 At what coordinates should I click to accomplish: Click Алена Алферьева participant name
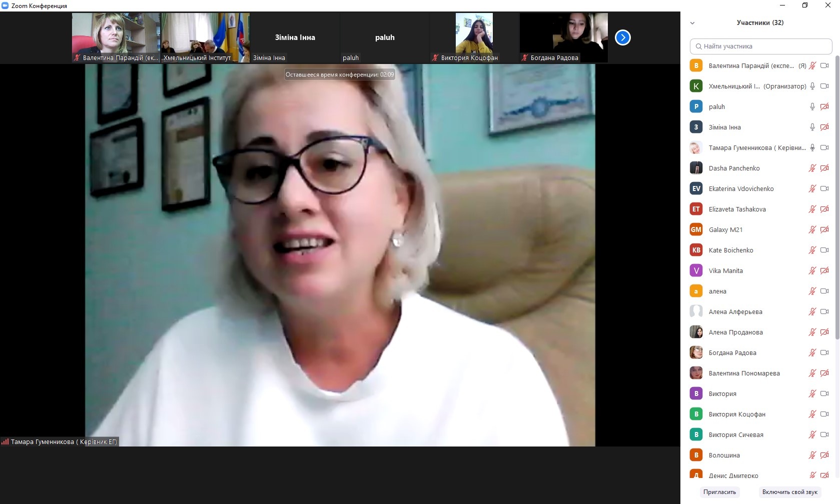pos(735,311)
